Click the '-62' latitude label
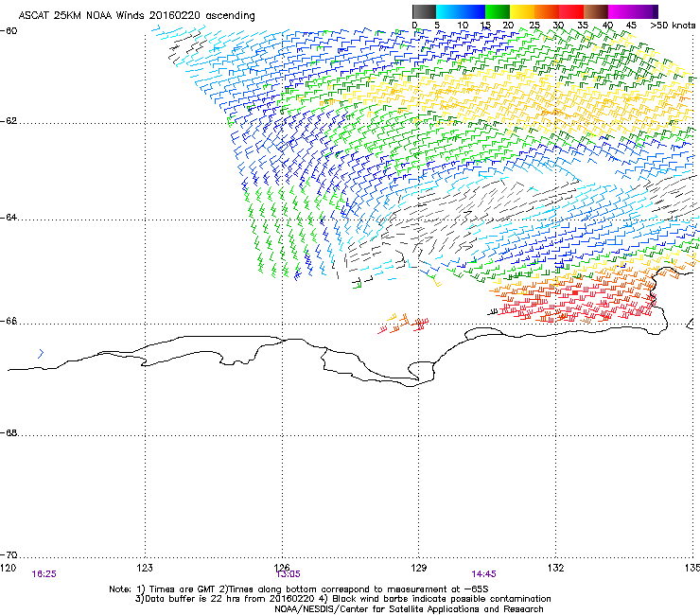Image resolution: width=700 pixels, height=615 pixels. 9,121
